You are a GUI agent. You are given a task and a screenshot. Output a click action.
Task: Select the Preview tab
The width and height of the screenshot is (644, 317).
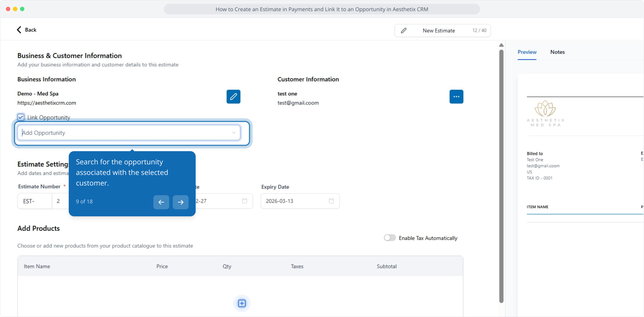[527, 52]
